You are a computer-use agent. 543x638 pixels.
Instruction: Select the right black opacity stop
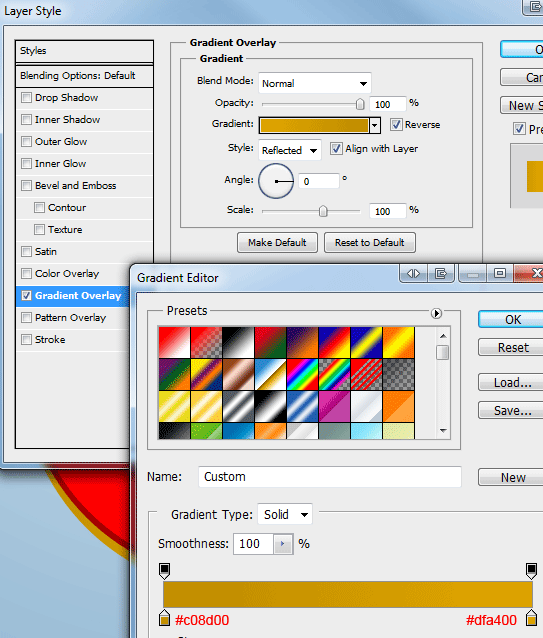pos(531,571)
